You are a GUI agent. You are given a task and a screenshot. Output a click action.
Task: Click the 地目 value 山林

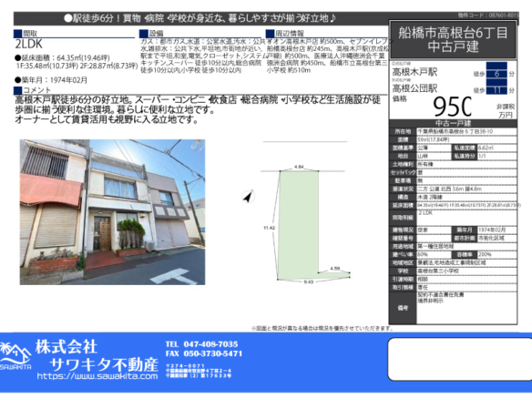coord(423,156)
